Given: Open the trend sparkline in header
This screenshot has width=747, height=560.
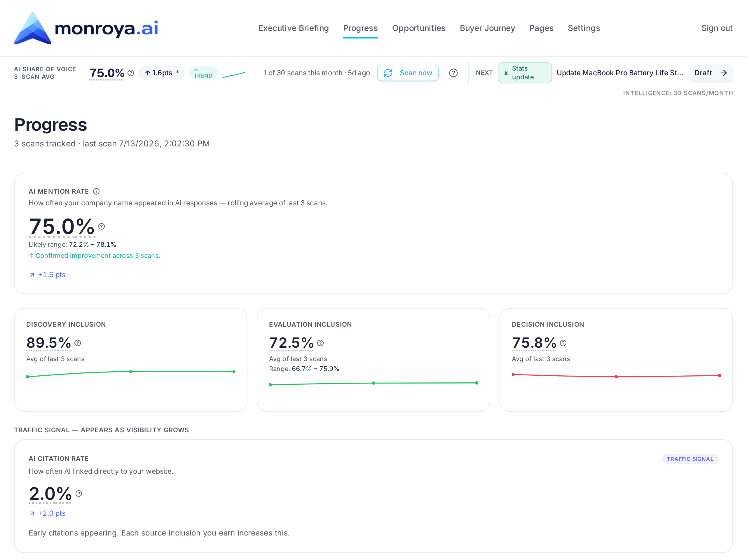Looking at the screenshot, I should (234, 74).
